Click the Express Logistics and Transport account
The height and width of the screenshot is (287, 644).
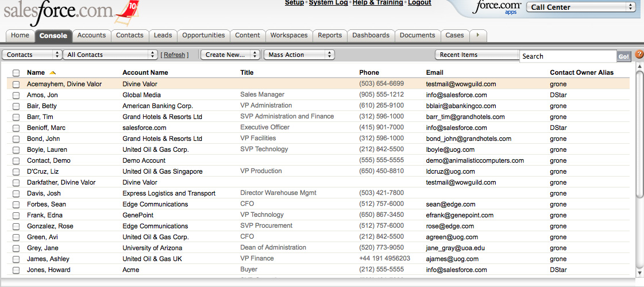click(169, 193)
